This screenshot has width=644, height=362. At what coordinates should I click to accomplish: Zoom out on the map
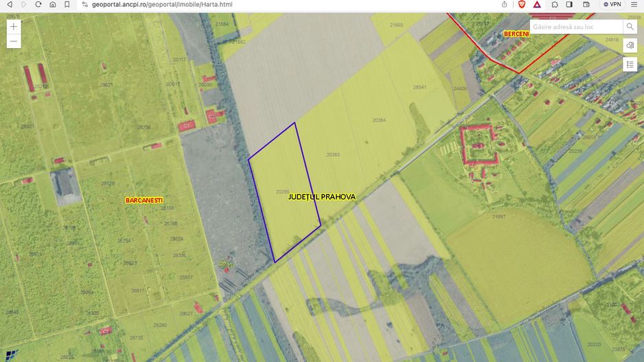point(14,42)
